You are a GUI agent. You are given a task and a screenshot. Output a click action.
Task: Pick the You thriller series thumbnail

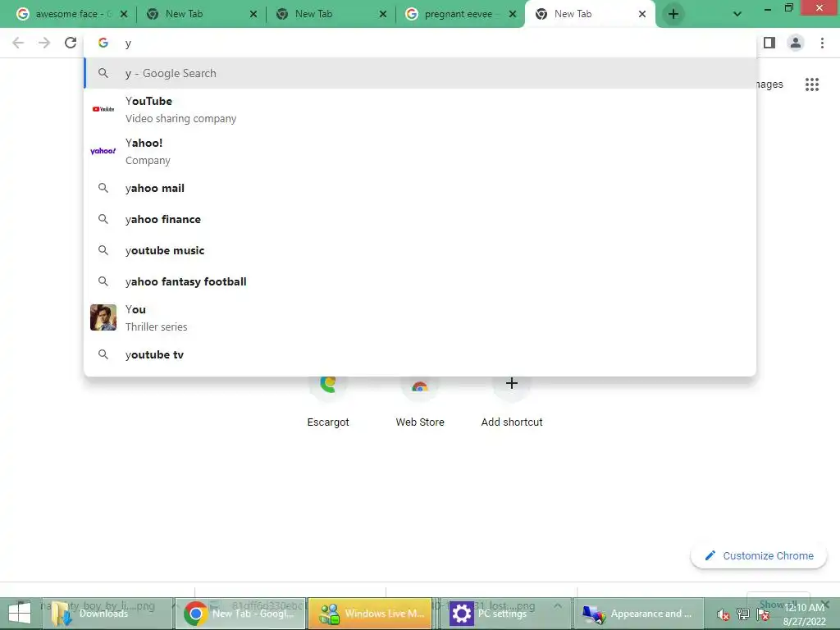coord(103,317)
